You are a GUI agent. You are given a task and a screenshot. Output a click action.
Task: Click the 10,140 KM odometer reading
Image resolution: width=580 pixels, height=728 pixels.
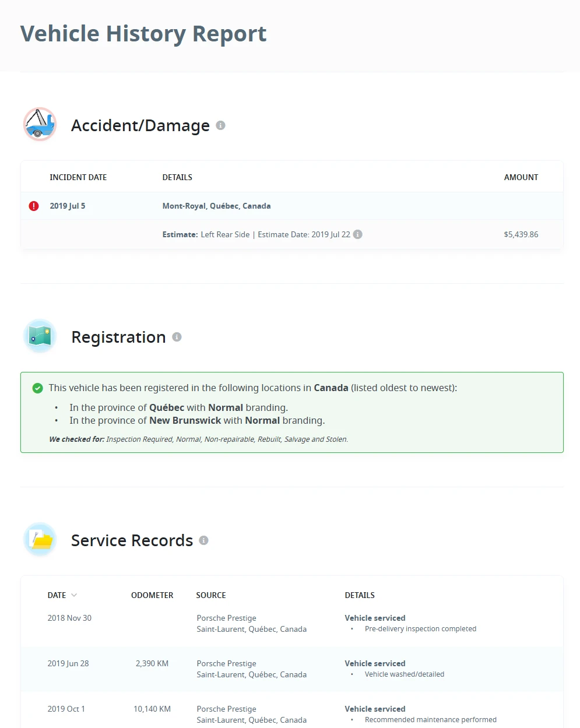click(x=152, y=709)
